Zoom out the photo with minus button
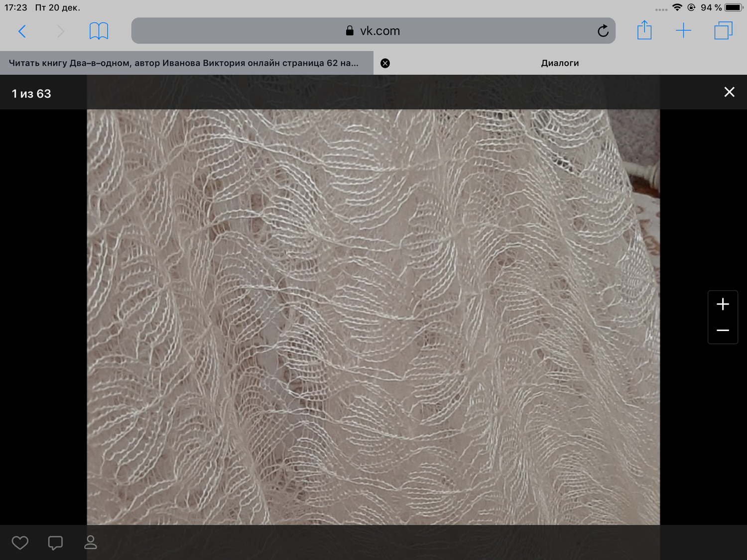 pos(723,331)
